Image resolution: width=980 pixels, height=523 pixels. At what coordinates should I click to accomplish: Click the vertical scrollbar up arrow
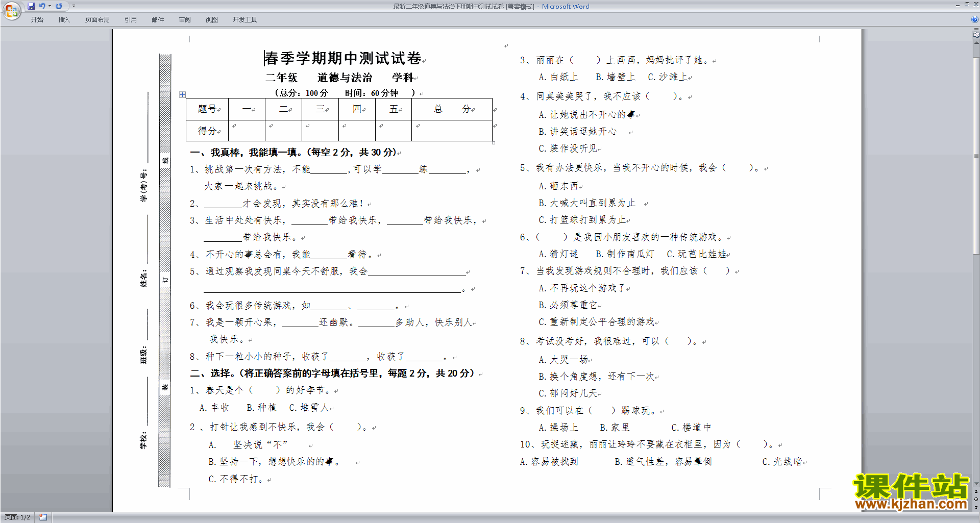tap(976, 42)
